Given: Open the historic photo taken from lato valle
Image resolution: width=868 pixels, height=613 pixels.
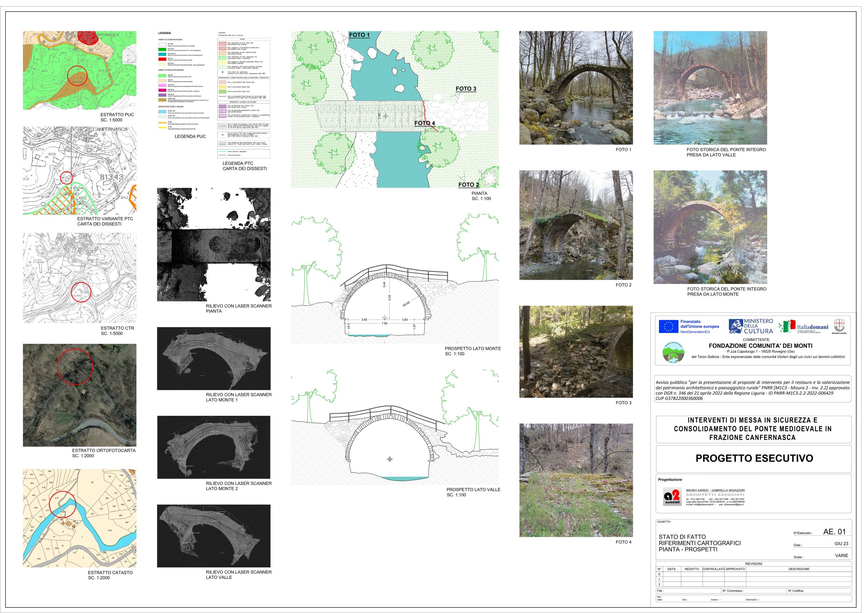Looking at the screenshot, I should pyautogui.click(x=710, y=88).
